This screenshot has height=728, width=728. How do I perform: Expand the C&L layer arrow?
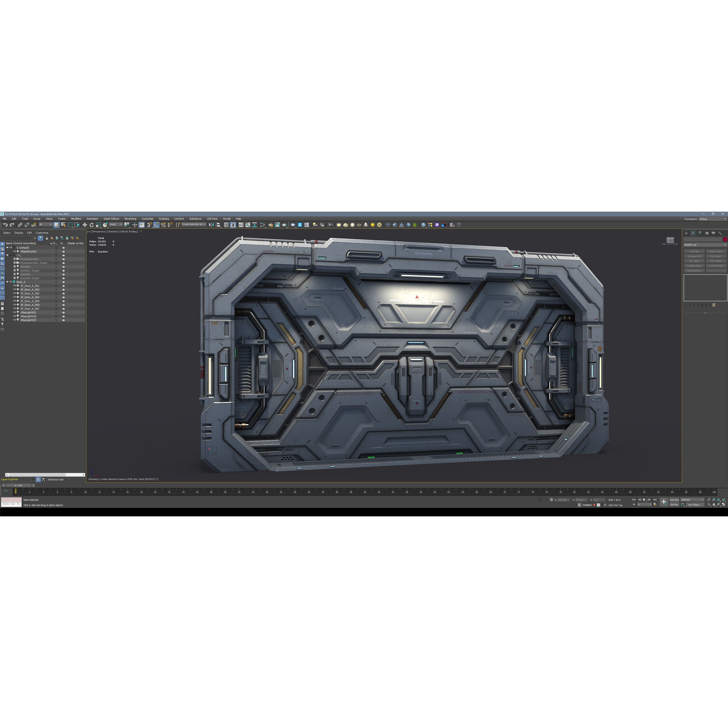(8, 255)
